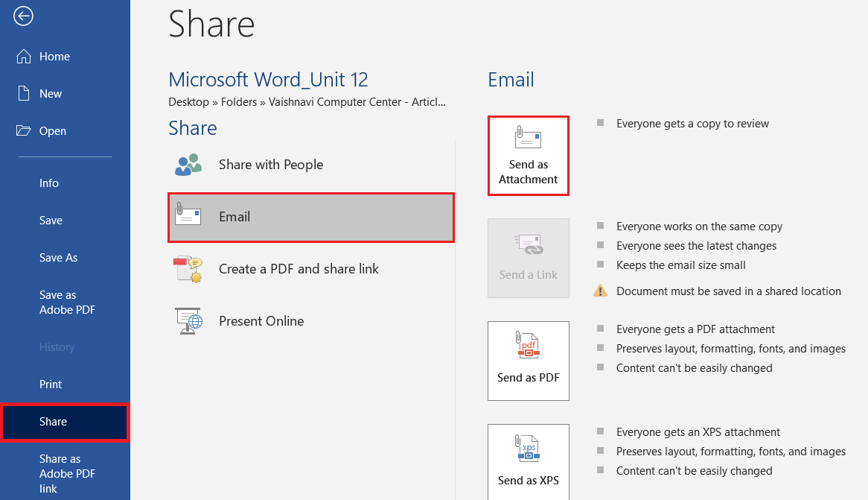This screenshot has height=500, width=868.
Task: Click the New blank document icon
Action: coord(23,94)
